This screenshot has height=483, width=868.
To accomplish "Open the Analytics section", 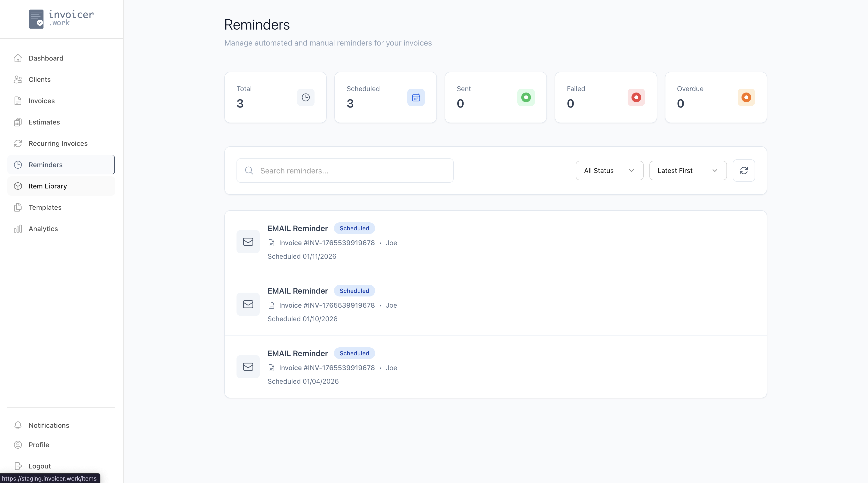I will (43, 228).
